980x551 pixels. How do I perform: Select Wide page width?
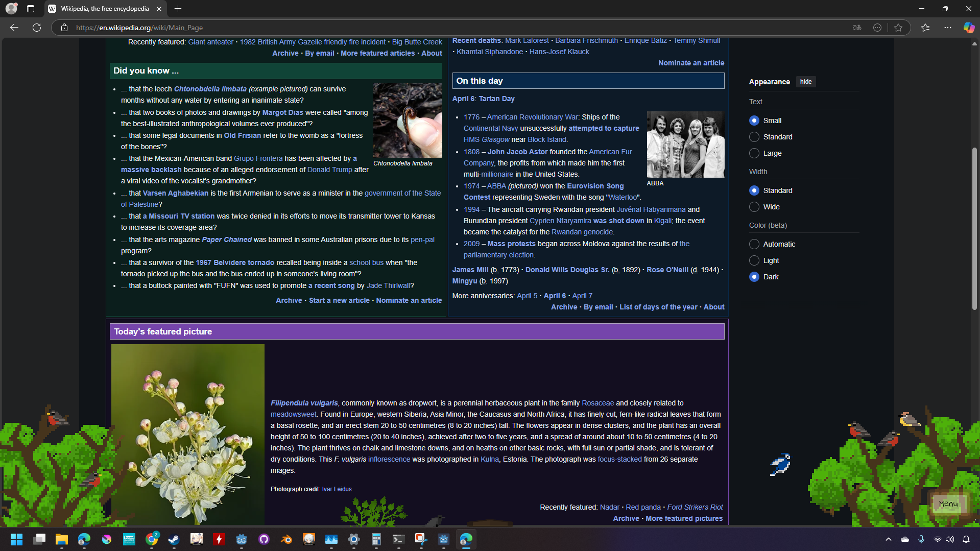pyautogui.click(x=754, y=207)
